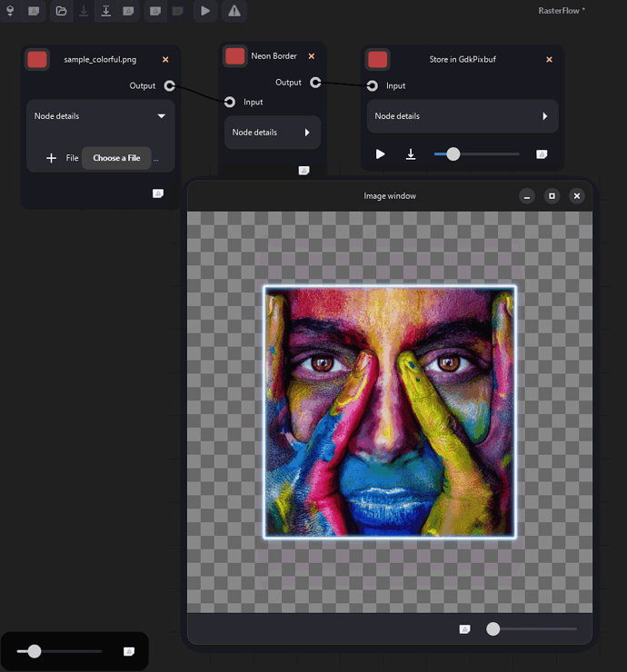The width and height of the screenshot is (627, 672).
Task: Remove the Neon Border node with its X
Action: (x=312, y=56)
